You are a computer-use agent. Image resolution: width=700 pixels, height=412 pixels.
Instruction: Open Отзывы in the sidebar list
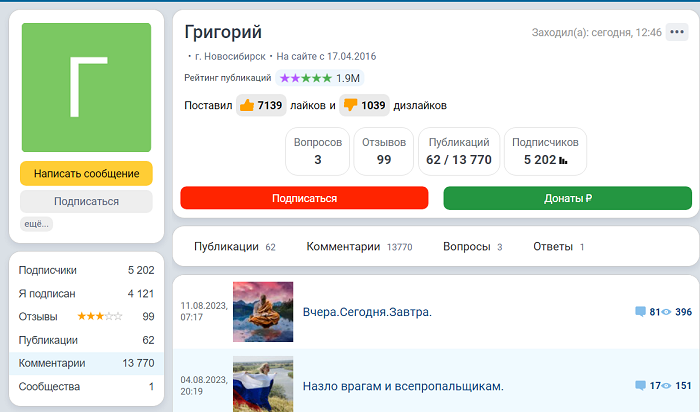pyautogui.click(x=86, y=316)
